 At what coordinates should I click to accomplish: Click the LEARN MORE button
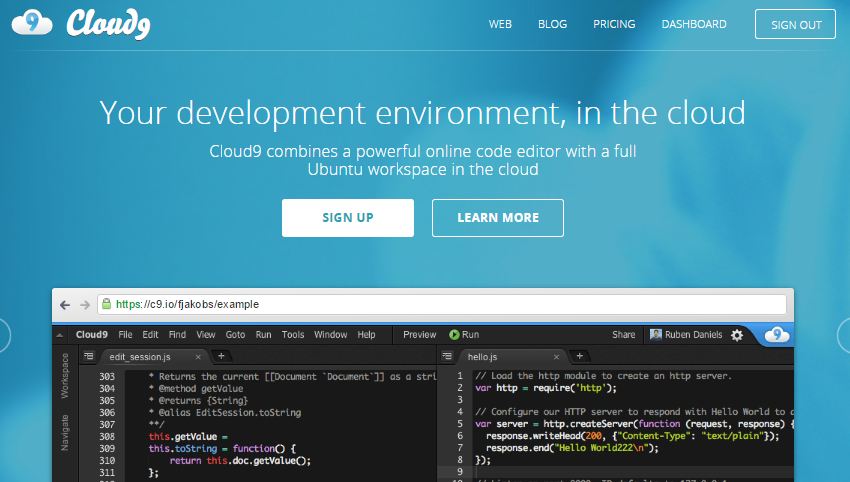(x=498, y=217)
